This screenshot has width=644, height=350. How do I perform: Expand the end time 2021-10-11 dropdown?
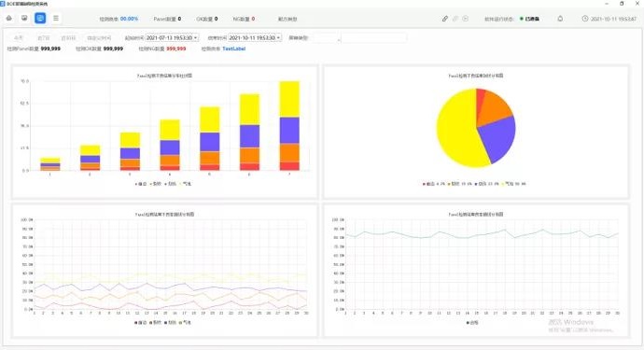coord(255,37)
